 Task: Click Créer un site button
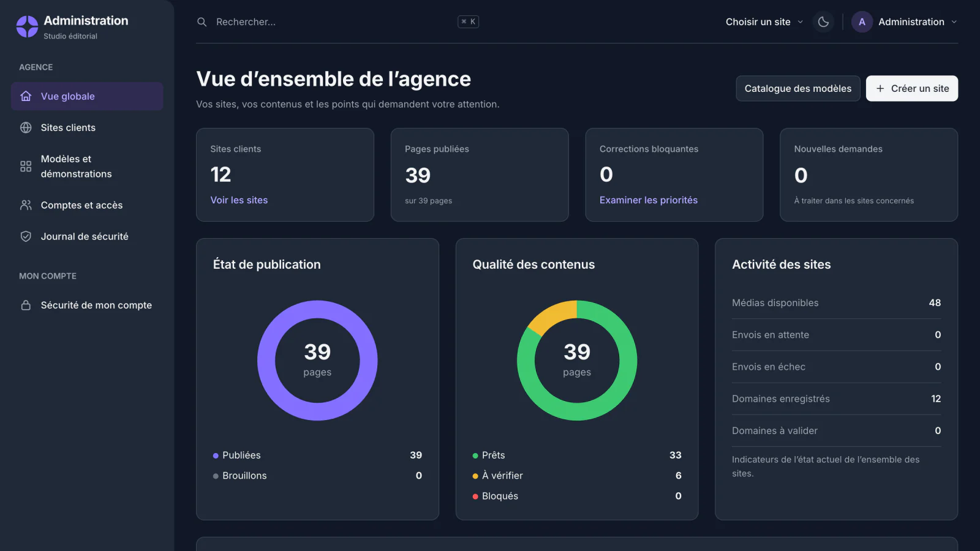(911, 89)
